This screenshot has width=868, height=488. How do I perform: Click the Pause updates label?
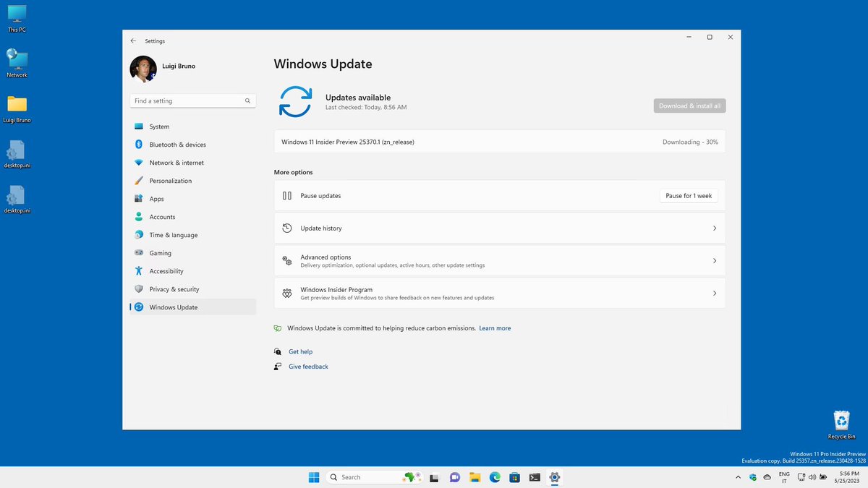click(x=320, y=196)
